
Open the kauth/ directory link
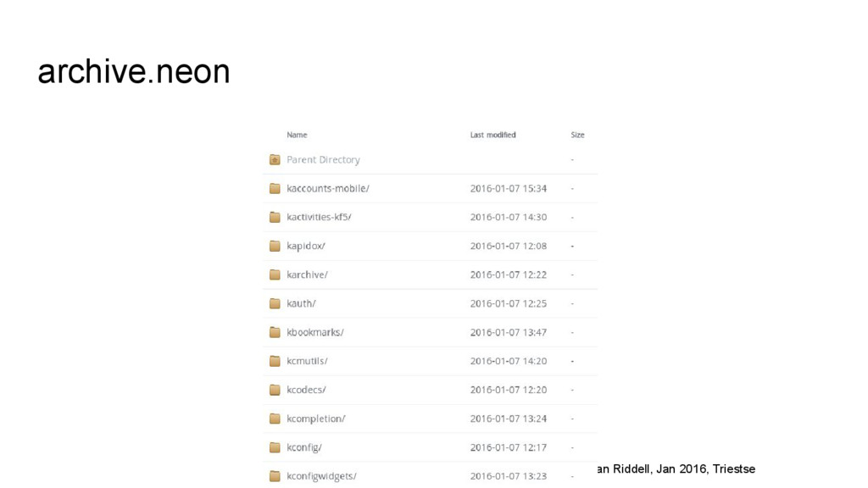coord(301,304)
